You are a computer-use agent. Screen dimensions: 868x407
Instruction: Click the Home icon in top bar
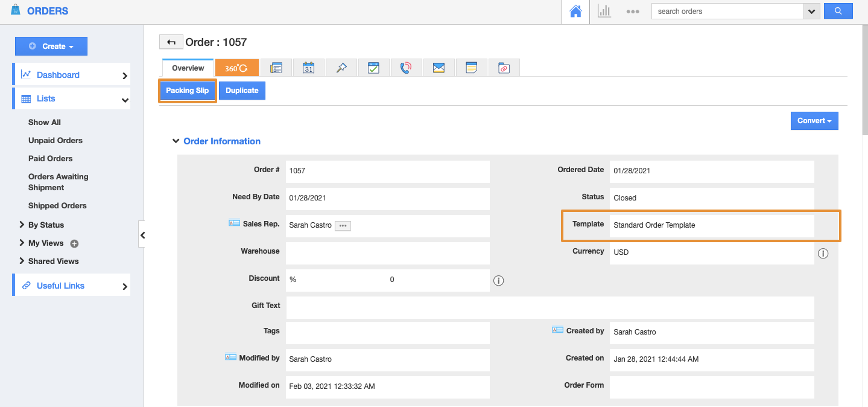pos(575,11)
